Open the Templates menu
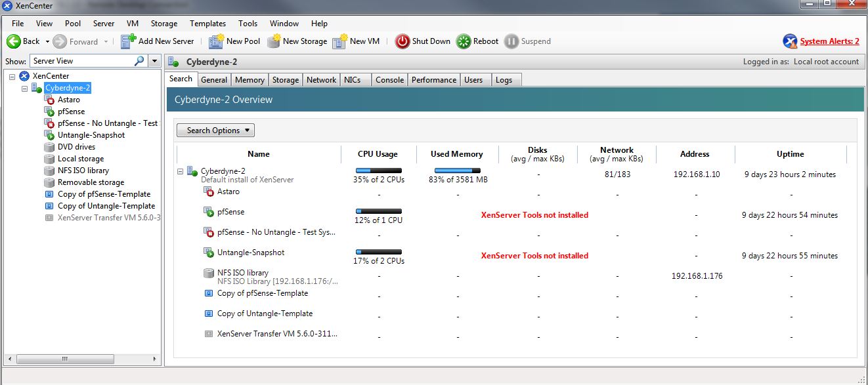Image resolution: width=868 pixels, height=385 pixels. pyautogui.click(x=207, y=24)
